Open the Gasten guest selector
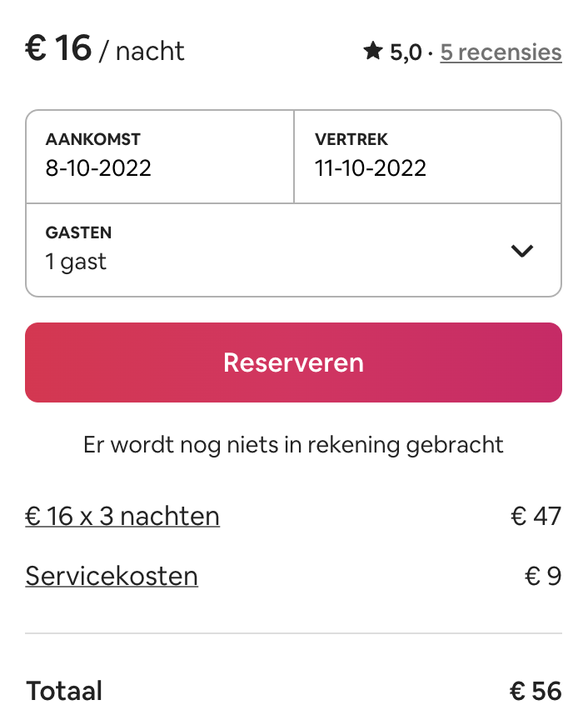Screen dimensions: 588x725 (293, 250)
